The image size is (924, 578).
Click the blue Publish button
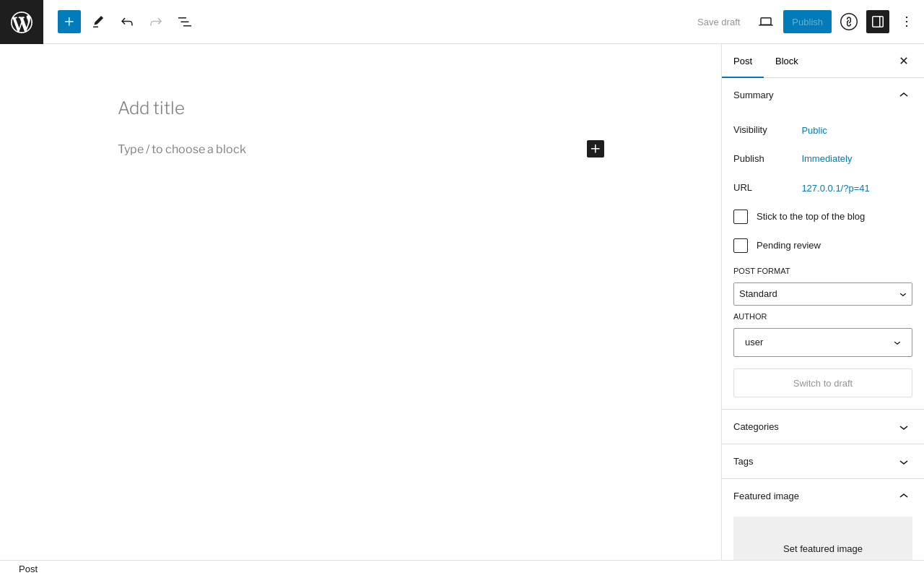coord(807,22)
